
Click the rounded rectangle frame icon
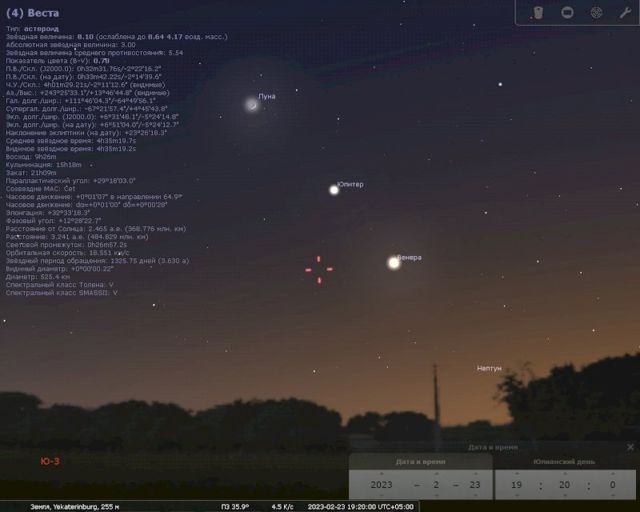(566, 12)
